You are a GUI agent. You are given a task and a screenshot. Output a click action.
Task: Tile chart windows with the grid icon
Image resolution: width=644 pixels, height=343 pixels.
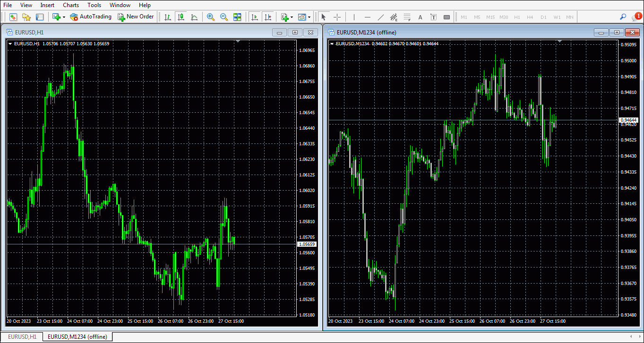pos(237,17)
